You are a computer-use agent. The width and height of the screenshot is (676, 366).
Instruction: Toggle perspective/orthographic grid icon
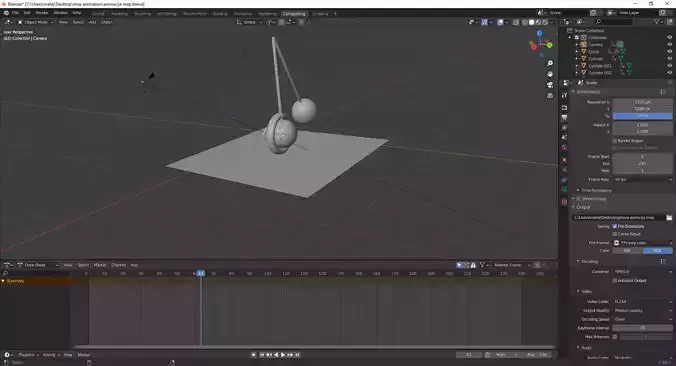pyautogui.click(x=550, y=96)
